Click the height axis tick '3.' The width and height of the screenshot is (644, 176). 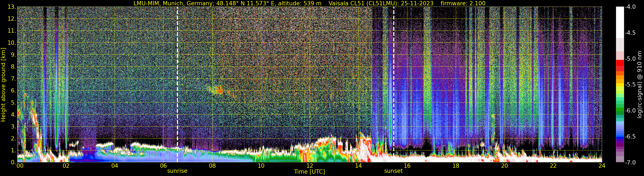[x=13, y=127]
